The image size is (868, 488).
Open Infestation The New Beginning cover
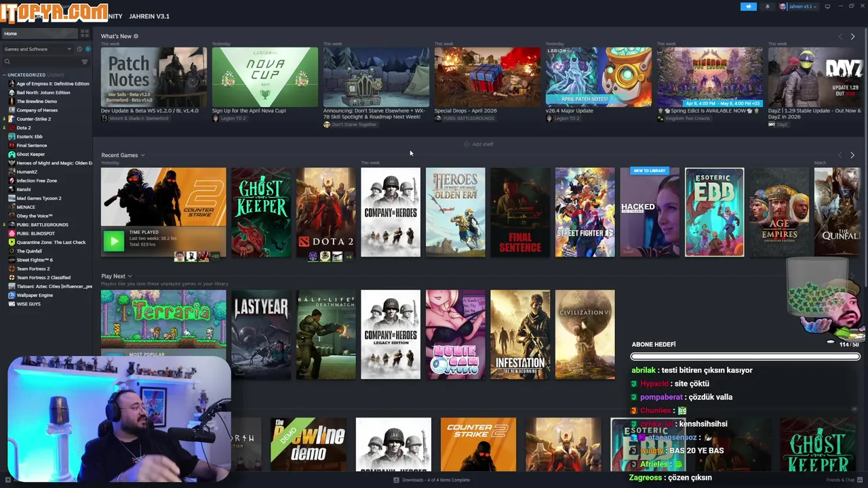(520, 334)
